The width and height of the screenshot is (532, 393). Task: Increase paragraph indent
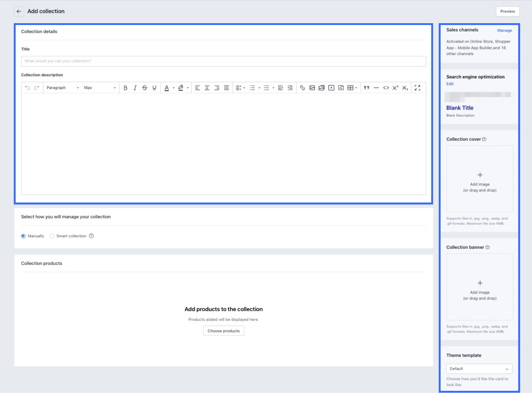coord(280,88)
